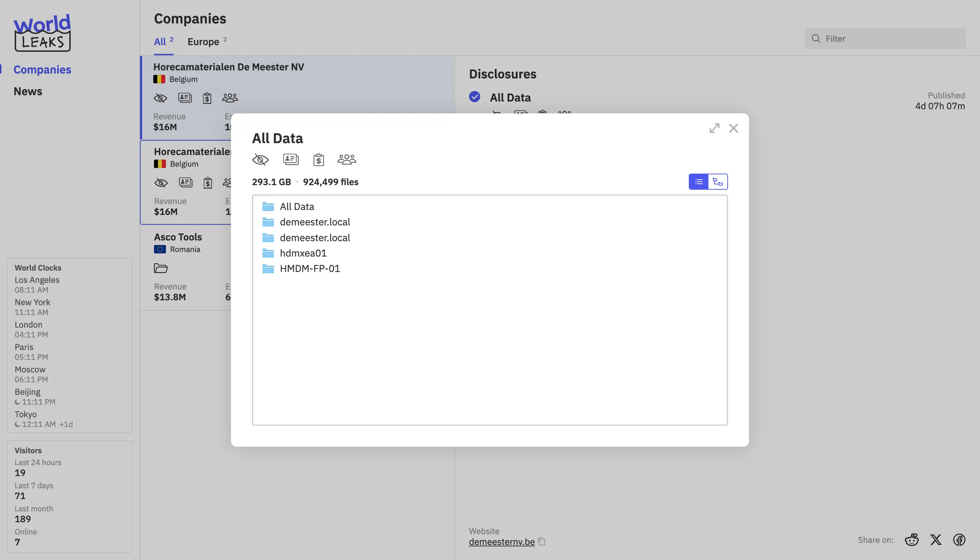Open the All Data folder
The image size is (980, 560).
[x=296, y=206]
